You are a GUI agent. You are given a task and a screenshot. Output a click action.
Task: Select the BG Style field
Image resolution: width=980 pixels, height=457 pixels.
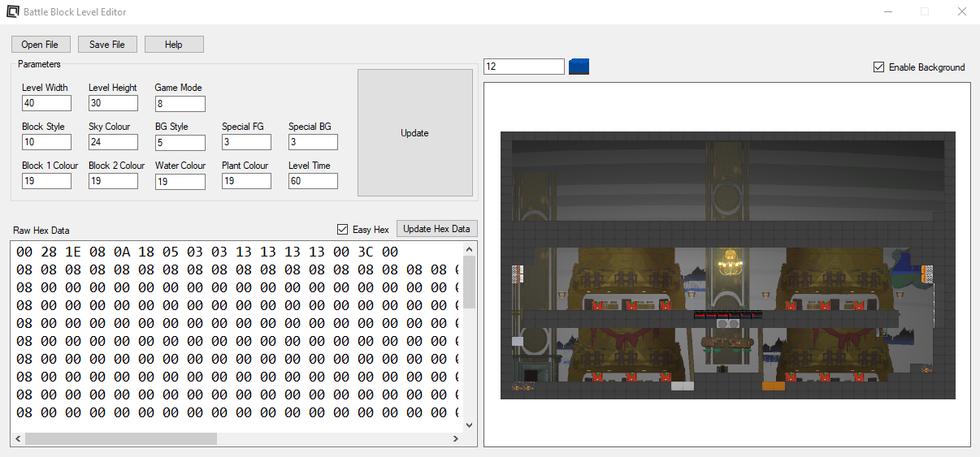[180, 143]
